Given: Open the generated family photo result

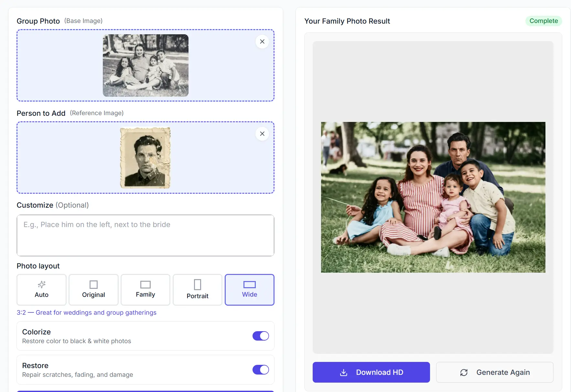Looking at the screenshot, I should [x=433, y=197].
